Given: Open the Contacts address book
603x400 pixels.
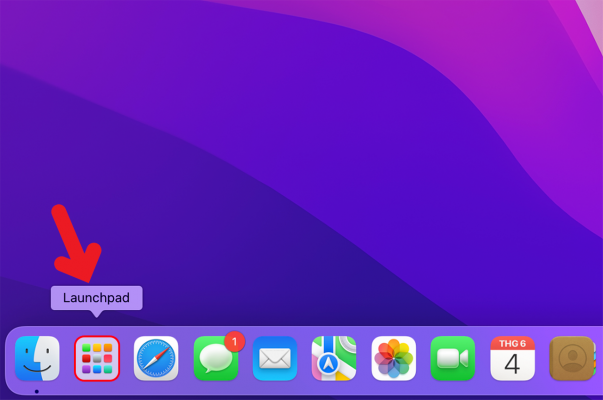Looking at the screenshot, I should point(572,358).
